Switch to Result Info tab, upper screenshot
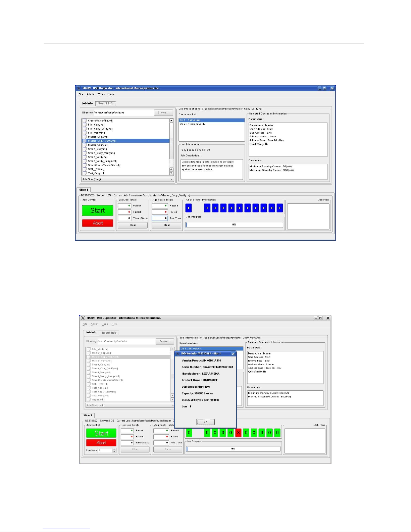 pos(106,103)
